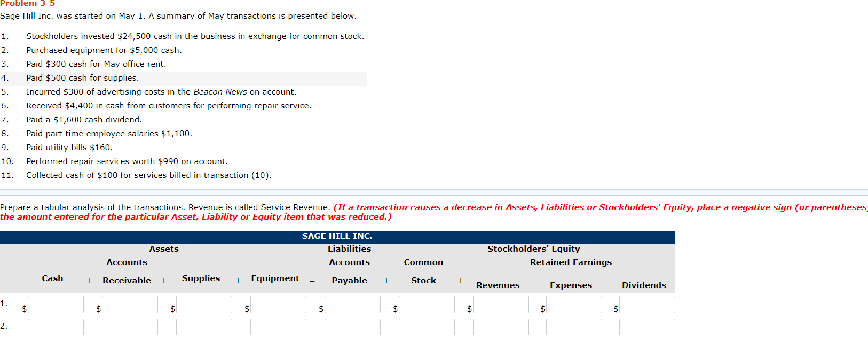The width and height of the screenshot is (868, 341).
Task: Click the "Supplies" column header
Action: [201, 278]
